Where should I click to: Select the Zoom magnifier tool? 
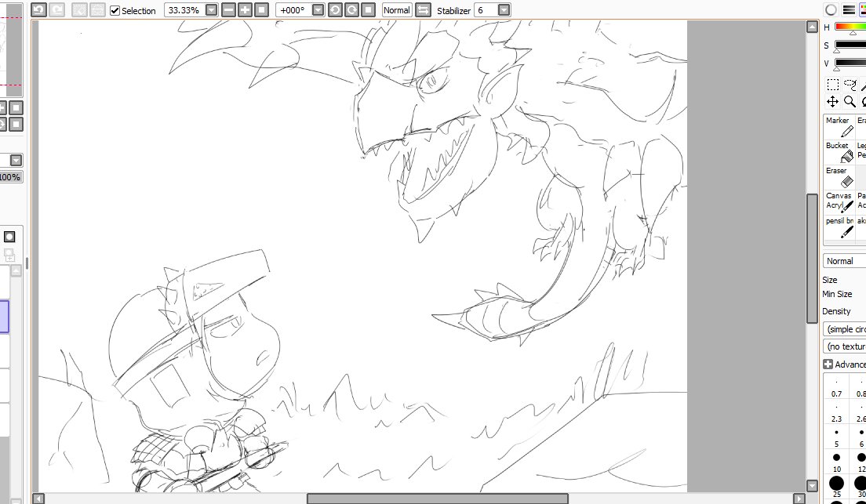pyautogui.click(x=850, y=102)
